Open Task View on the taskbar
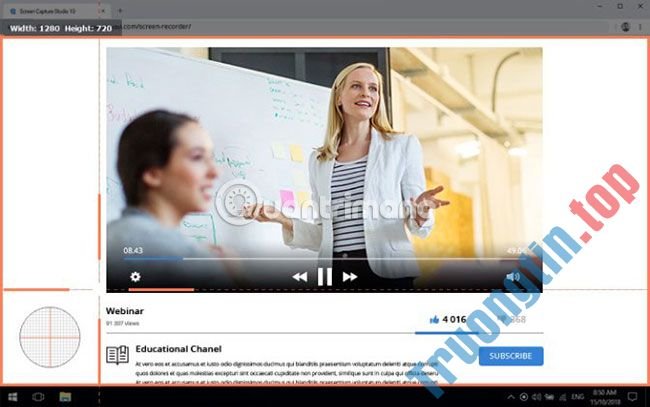Viewport: 650px width, 407px height. pyautogui.click(x=38, y=397)
